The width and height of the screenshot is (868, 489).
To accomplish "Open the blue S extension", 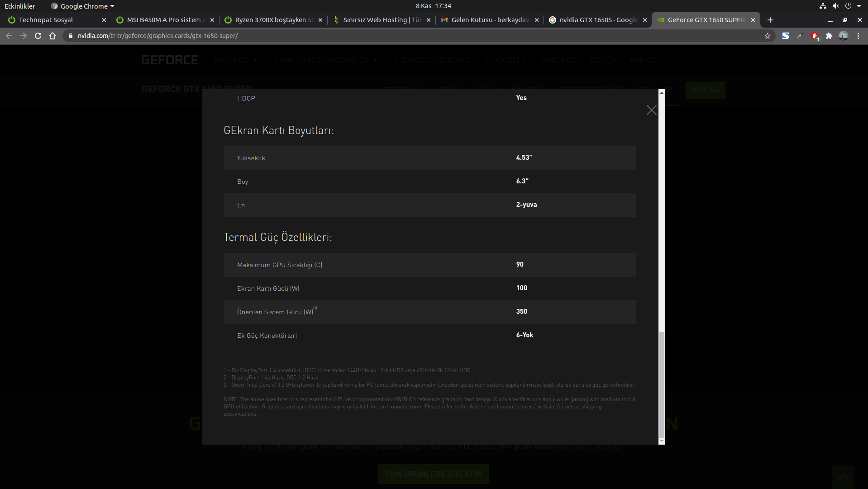I will [x=786, y=36].
